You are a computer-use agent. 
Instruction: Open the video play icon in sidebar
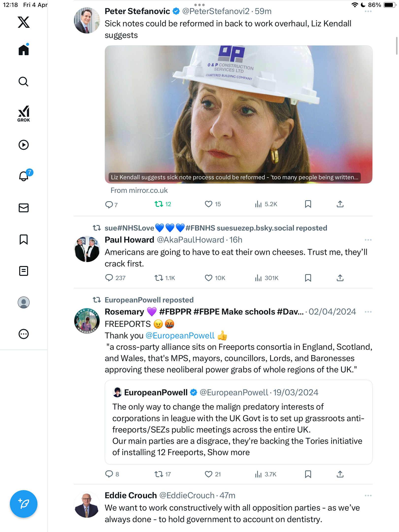[24, 145]
